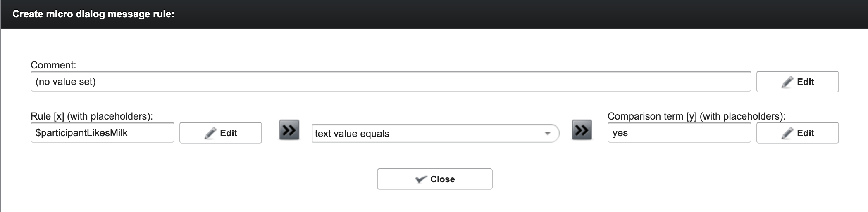Click the double-arrow icon after the Rule field

click(289, 130)
